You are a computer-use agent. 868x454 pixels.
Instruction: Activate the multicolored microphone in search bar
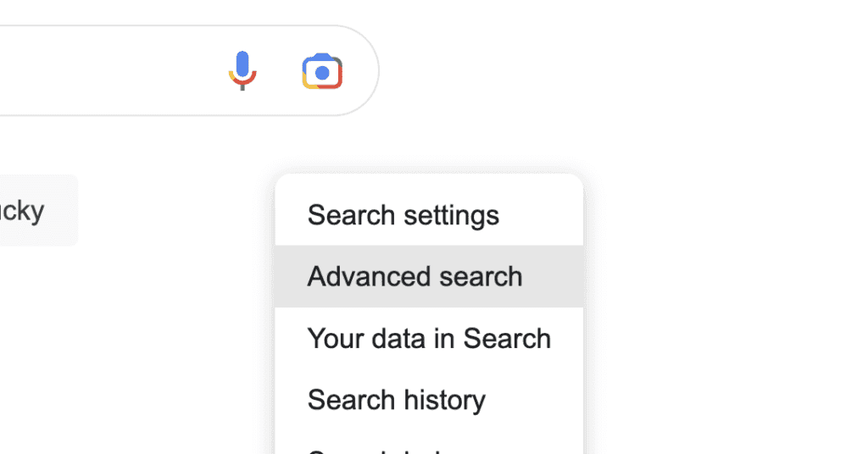tap(242, 71)
